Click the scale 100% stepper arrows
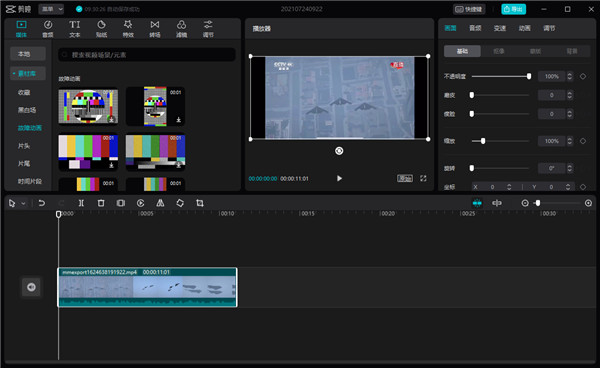The height and width of the screenshot is (368, 600). coord(570,141)
